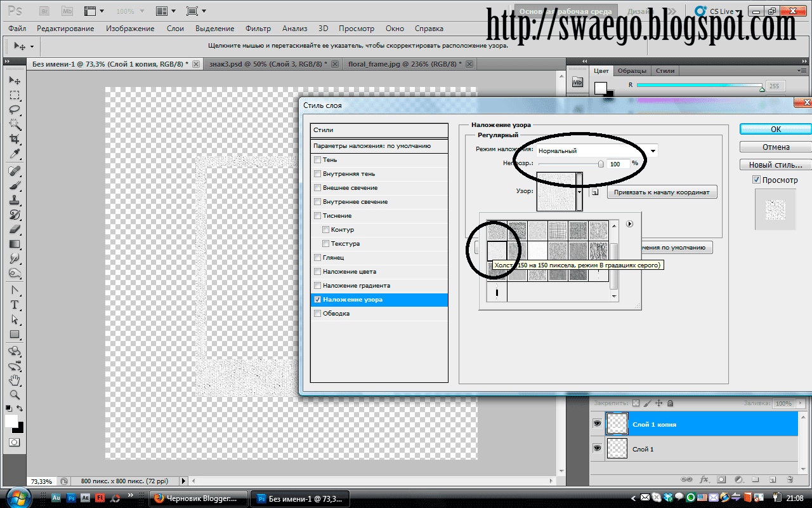Image resolution: width=812 pixels, height=508 pixels.
Task: Select the Path Selection tool
Action: pyautogui.click(x=15, y=320)
